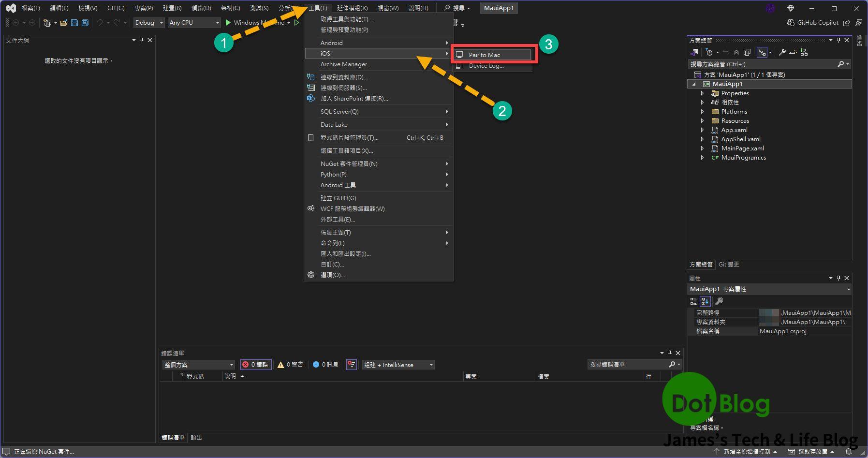Click the 搜尋方案總管 search field

(769, 64)
